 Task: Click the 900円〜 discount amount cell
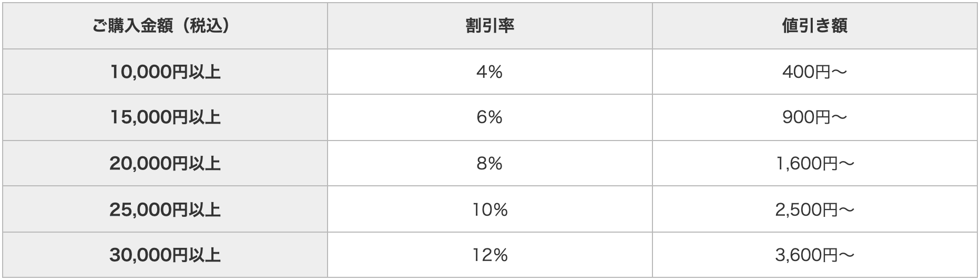(x=814, y=118)
